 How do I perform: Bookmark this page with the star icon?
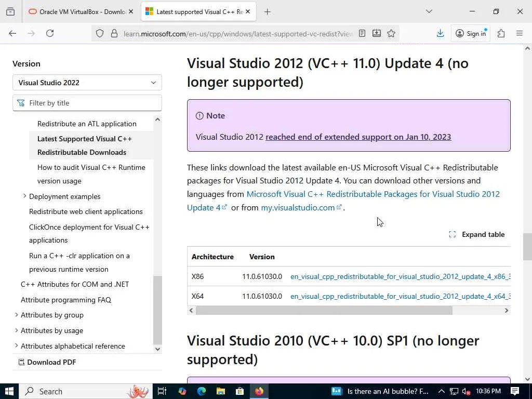tap(391, 33)
